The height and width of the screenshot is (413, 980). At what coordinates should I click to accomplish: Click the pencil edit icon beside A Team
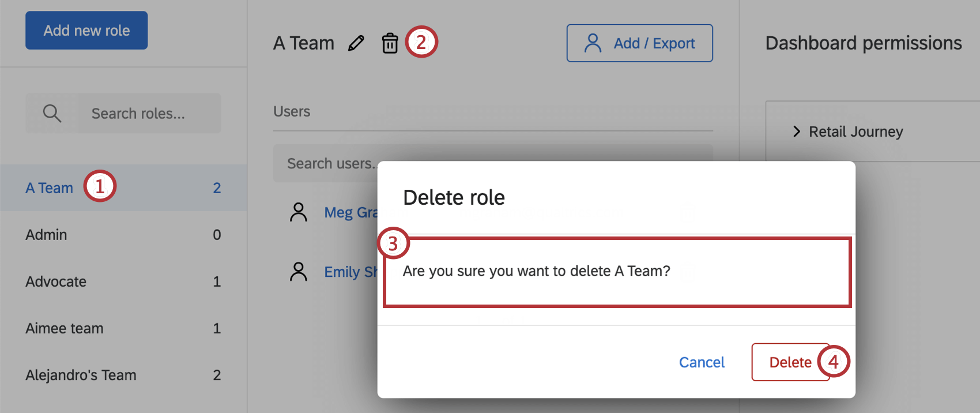[356, 43]
